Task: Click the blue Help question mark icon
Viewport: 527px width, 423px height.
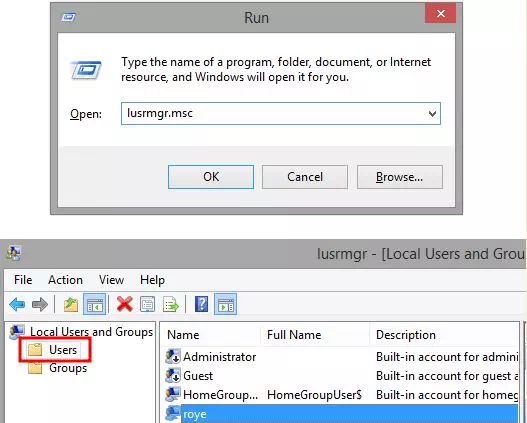Action: tap(201, 304)
